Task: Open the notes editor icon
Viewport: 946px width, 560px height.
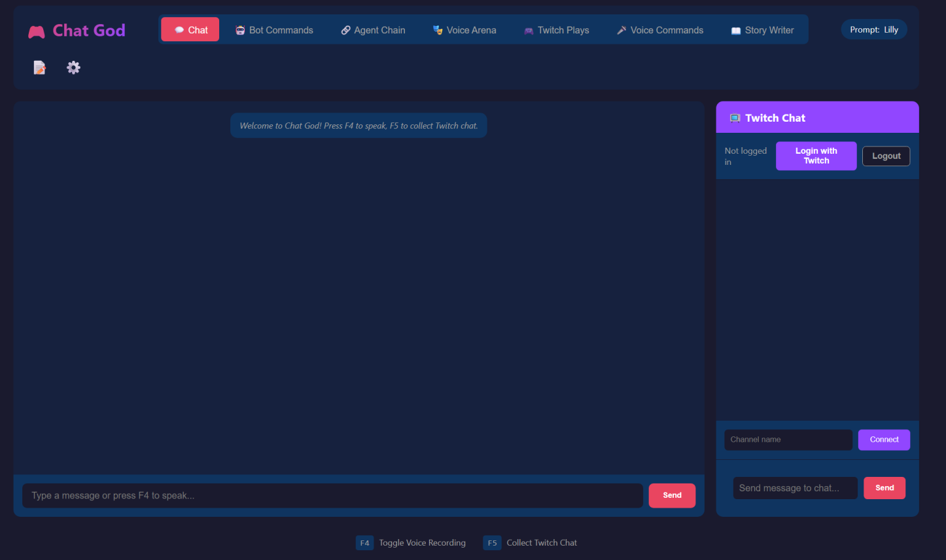Action: click(40, 67)
